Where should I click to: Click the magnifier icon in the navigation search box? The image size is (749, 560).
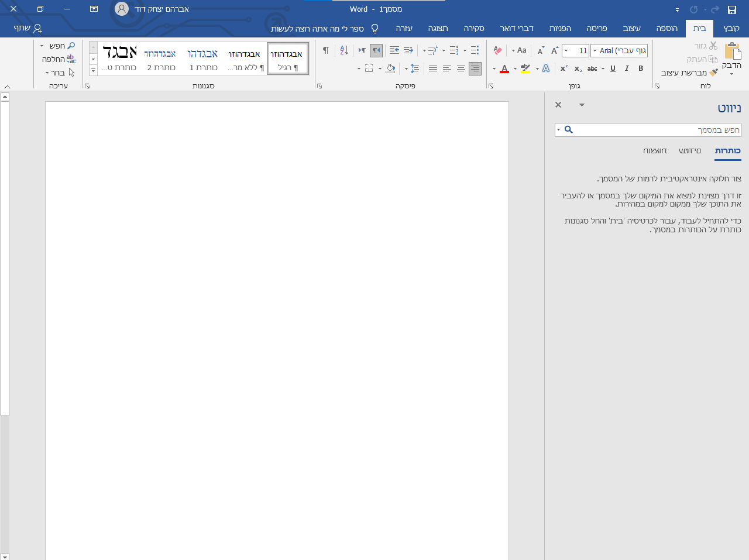568,130
